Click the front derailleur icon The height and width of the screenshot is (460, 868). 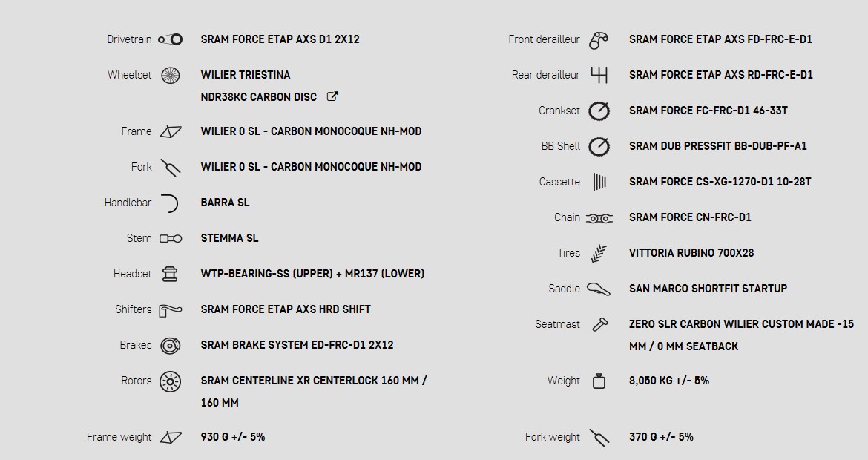click(599, 40)
